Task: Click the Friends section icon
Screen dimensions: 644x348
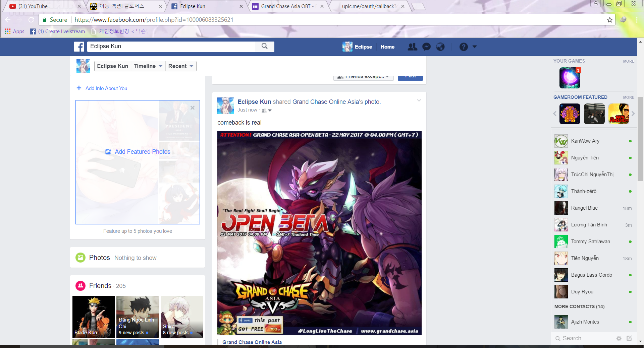Action: coord(80,286)
